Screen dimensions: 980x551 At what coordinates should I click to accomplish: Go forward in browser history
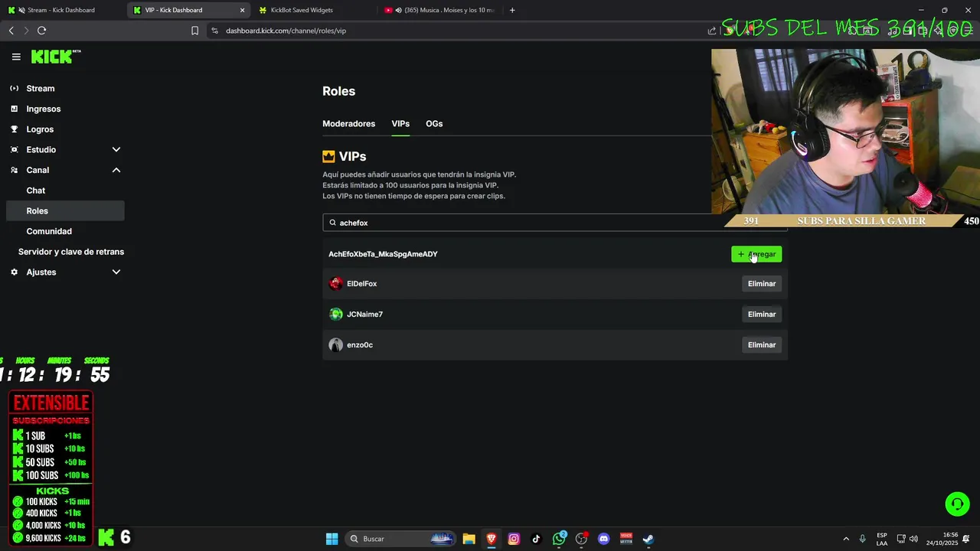pyautogui.click(x=26, y=31)
